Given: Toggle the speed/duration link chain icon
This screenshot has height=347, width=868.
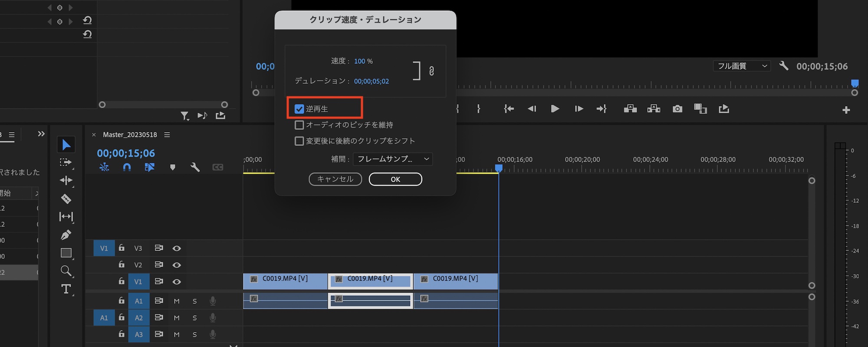Looking at the screenshot, I should (x=431, y=71).
